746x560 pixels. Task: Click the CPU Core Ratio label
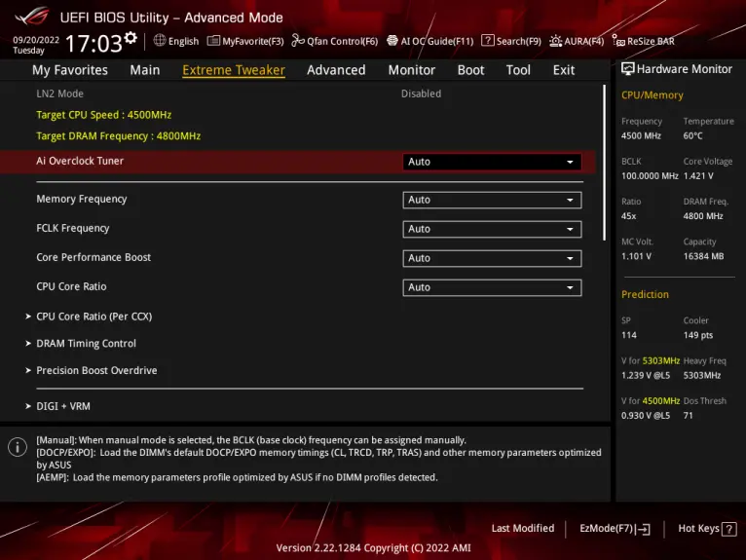pos(71,286)
